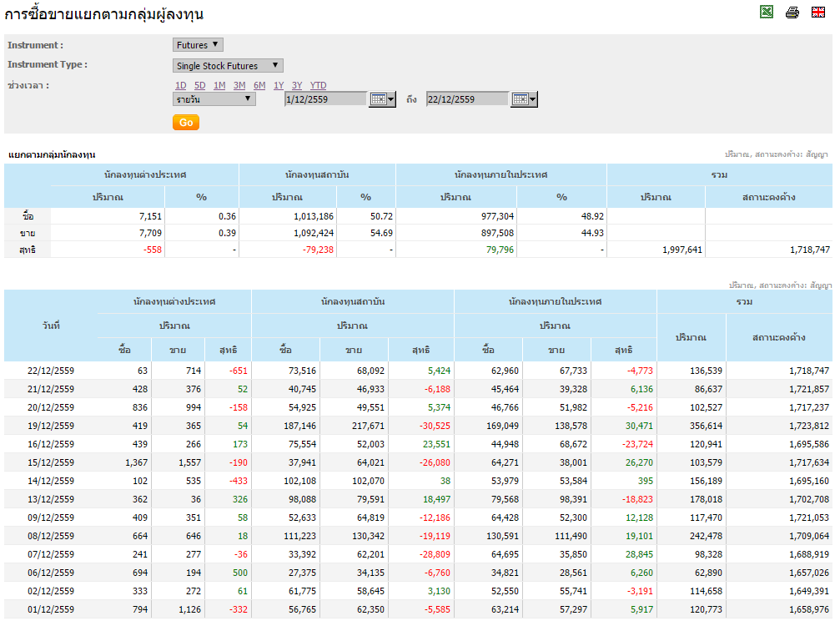840x621 pixels.
Task: Choose the 3M time range link
Action: [x=239, y=85]
